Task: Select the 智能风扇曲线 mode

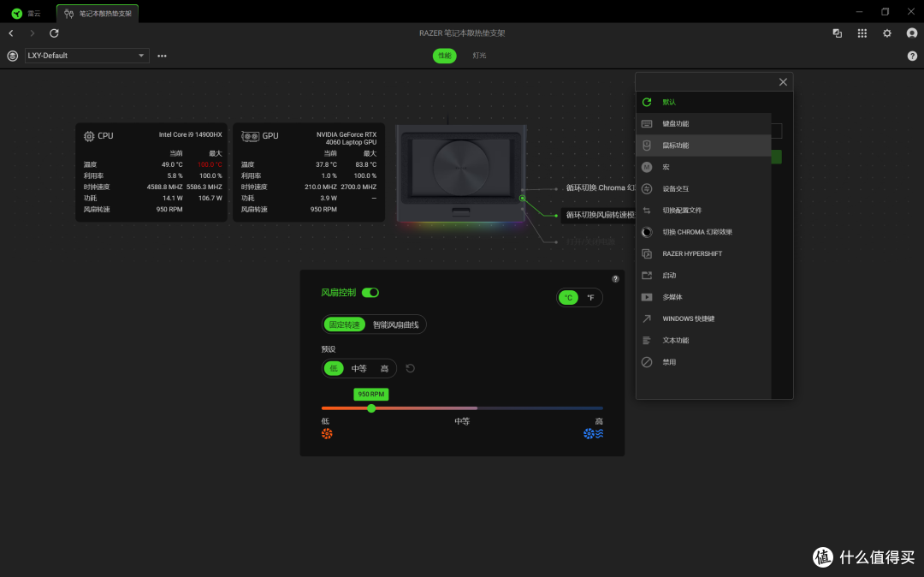Action: click(395, 324)
